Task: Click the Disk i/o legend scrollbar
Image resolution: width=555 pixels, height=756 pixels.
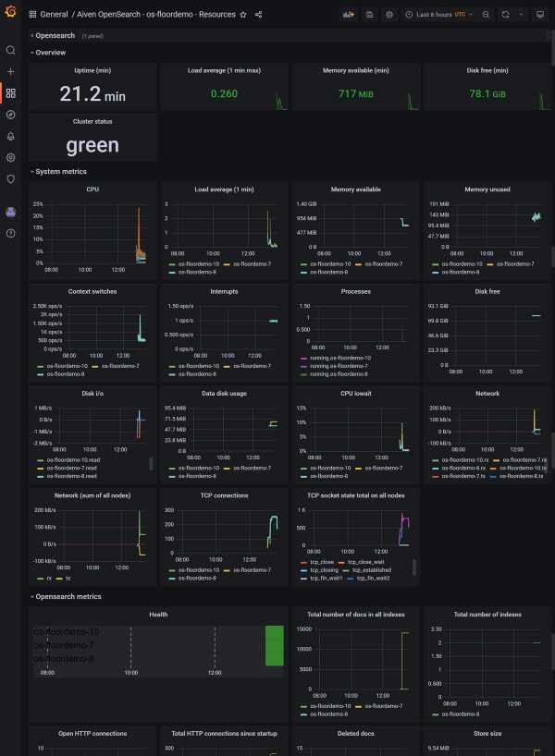Action: click(151, 464)
